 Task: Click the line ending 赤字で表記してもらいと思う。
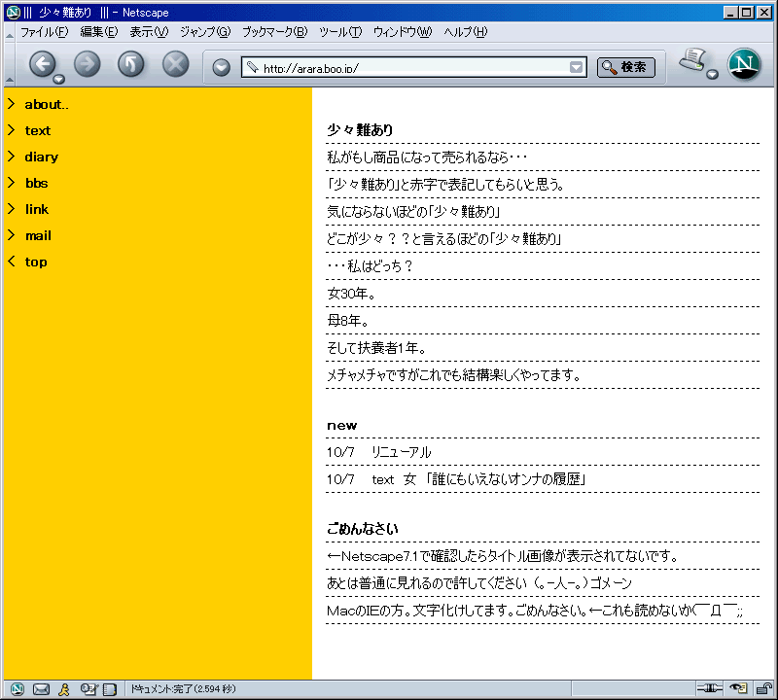(x=445, y=185)
